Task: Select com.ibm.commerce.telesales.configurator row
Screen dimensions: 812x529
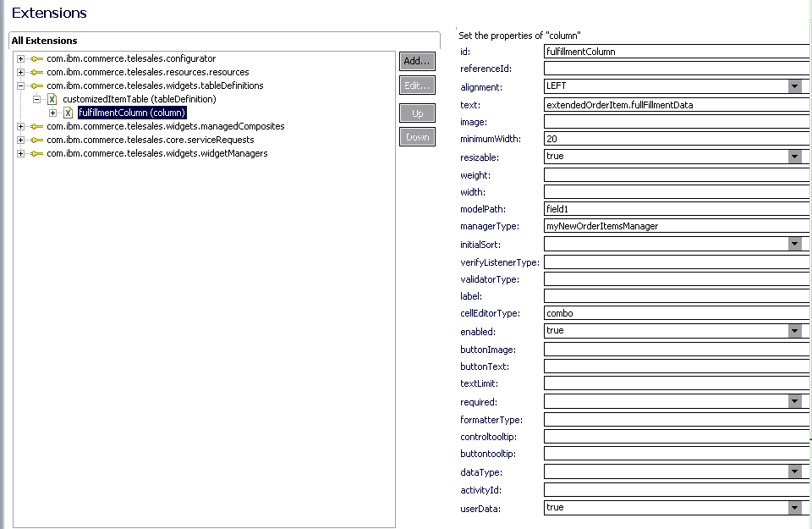Action: pyautogui.click(x=131, y=58)
